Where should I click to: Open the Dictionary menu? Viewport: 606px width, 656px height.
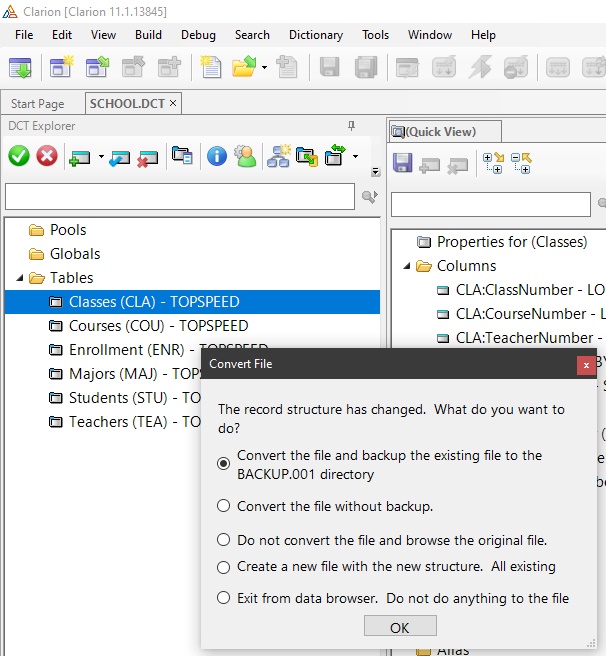point(315,35)
